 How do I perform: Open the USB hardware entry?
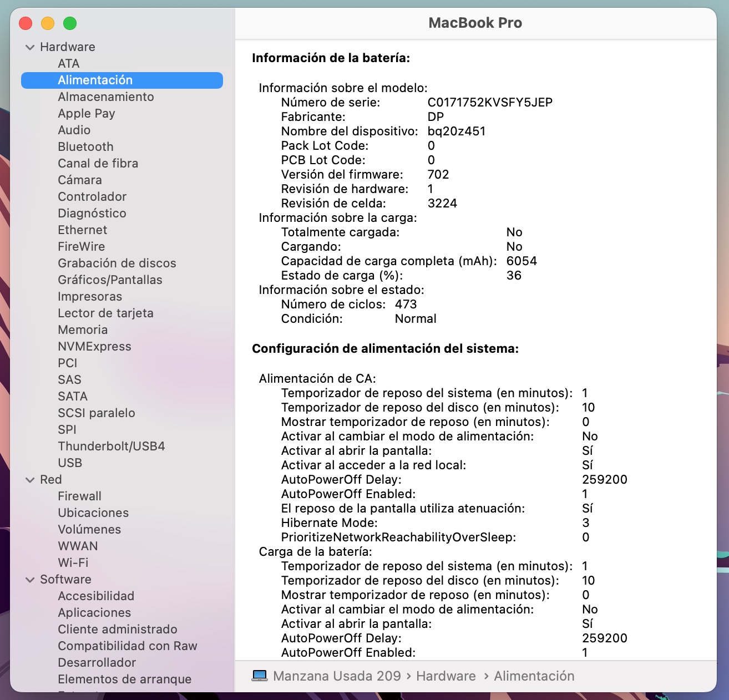pyautogui.click(x=70, y=463)
